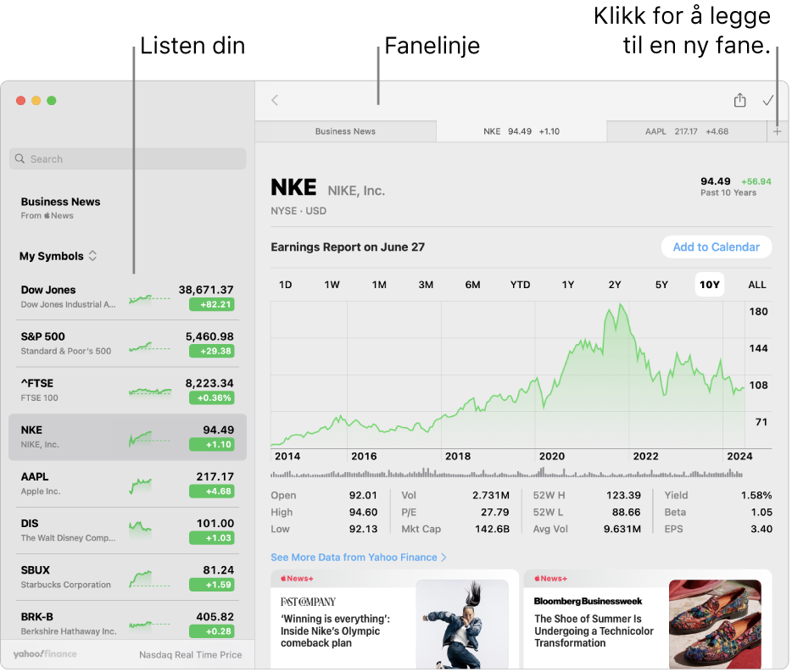Toggle ^FTSE change badge +0.36%
Screen dimensions: 792x672
[x=212, y=397]
